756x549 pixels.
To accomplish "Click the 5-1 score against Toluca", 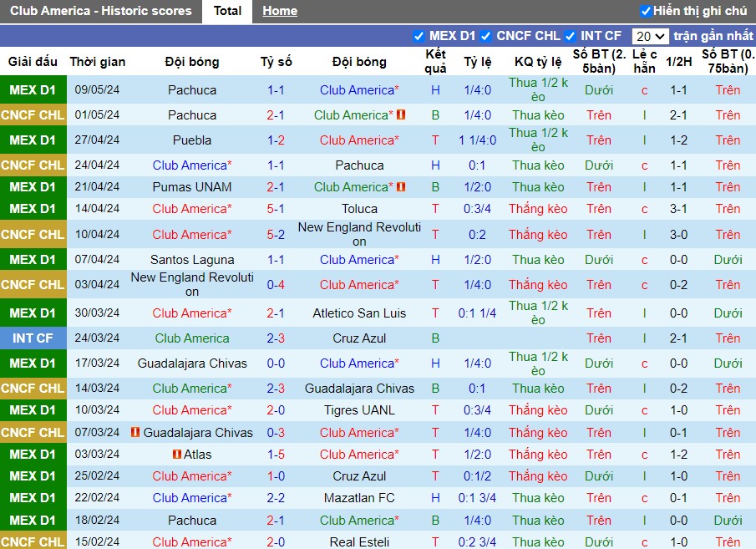I will click(276, 209).
